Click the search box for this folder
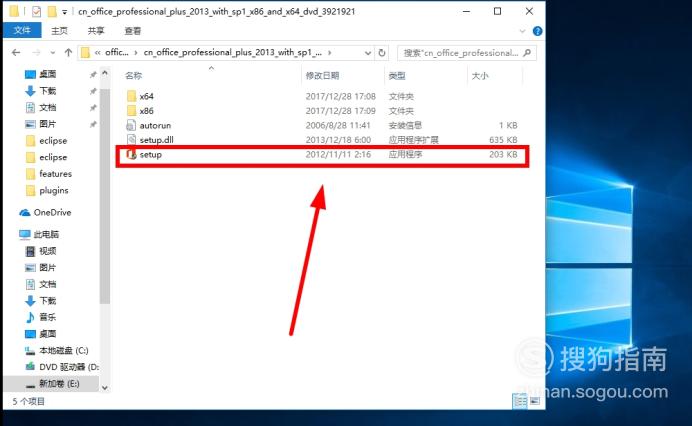The height and width of the screenshot is (426, 692). (467, 53)
